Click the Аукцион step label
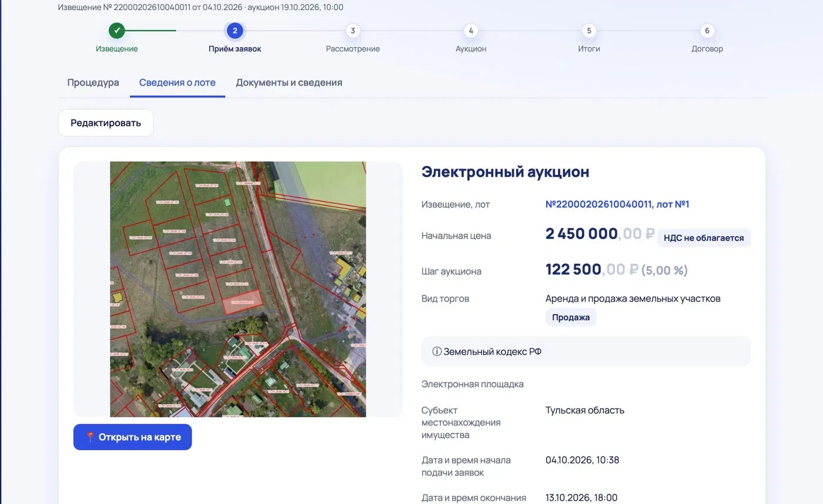The width and height of the screenshot is (823, 504). point(471,49)
